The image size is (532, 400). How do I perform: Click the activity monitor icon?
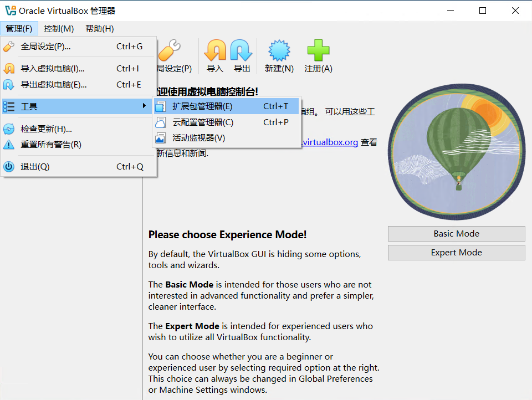pyautogui.click(x=161, y=138)
